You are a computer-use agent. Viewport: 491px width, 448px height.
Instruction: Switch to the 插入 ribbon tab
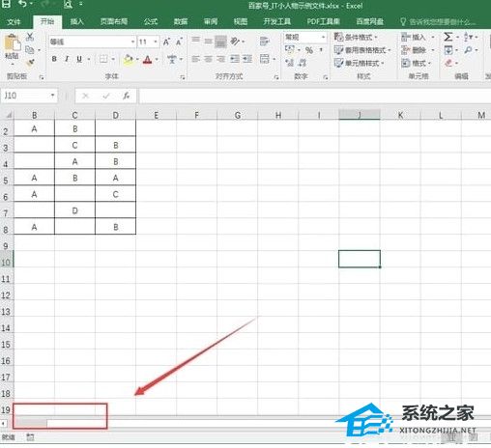pos(76,21)
